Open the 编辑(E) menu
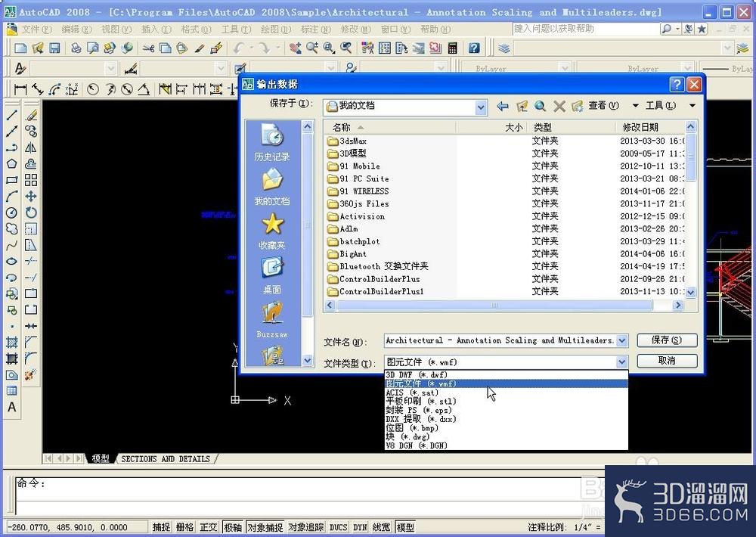756x537 pixels. pos(76,29)
